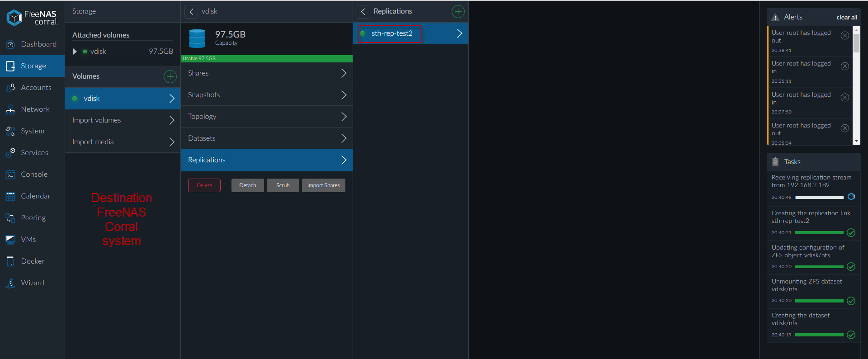Expand Import media
Viewport: 868px width, 359px height.
click(123, 142)
